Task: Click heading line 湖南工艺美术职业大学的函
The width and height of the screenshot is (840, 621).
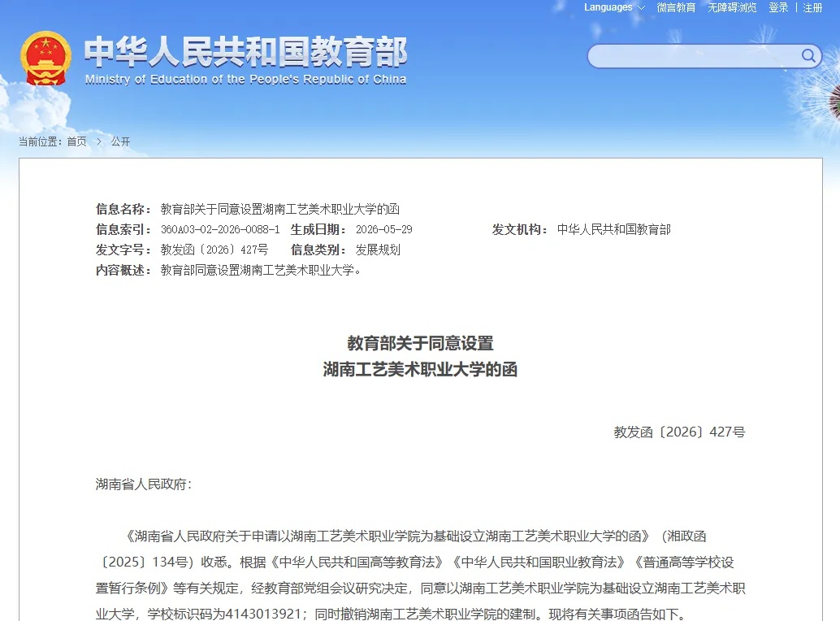Action: click(421, 369)
